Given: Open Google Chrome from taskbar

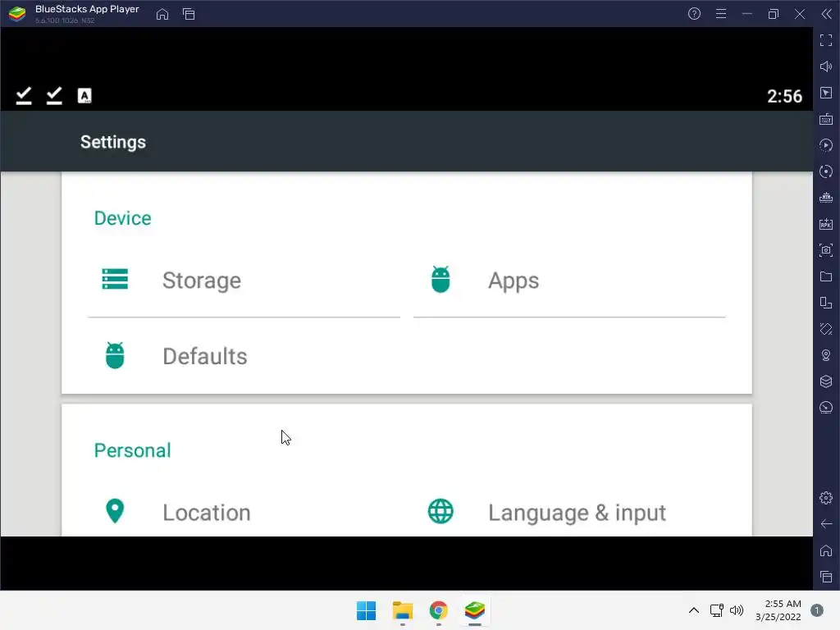Looking at the screenshot, I should (x=438, y=610).
